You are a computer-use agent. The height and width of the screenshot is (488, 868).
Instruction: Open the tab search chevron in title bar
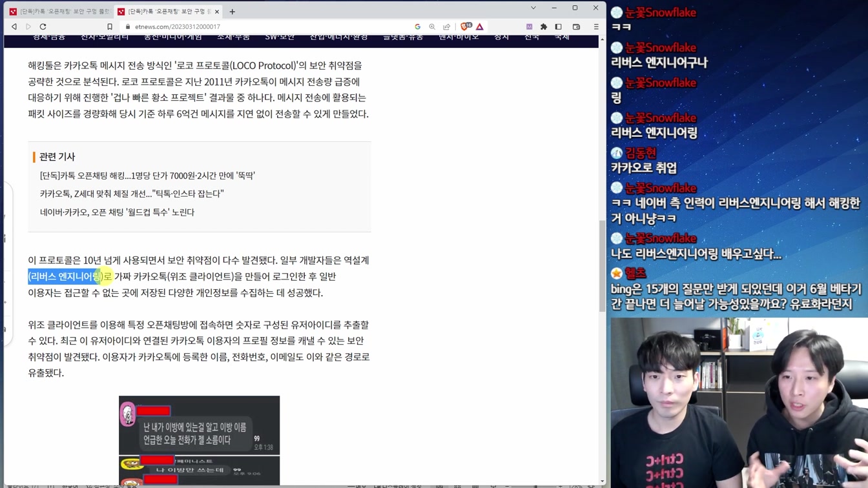(x=533, y=8)
